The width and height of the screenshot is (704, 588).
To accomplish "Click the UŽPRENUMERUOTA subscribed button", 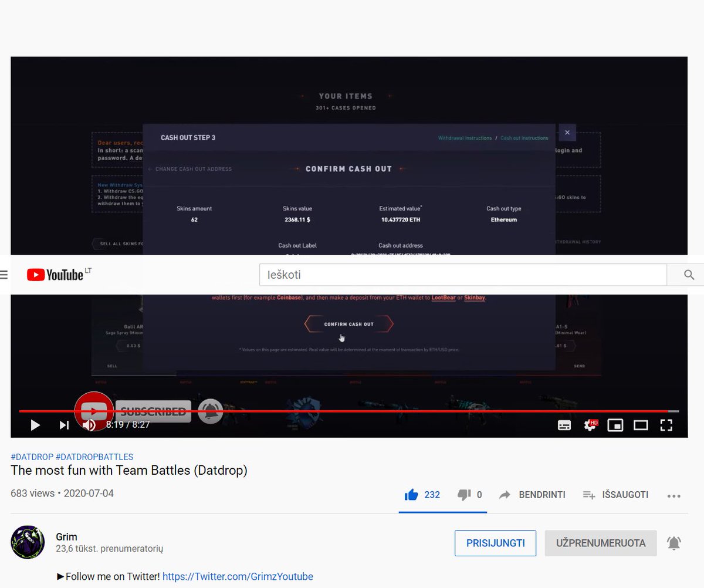I will [601, 543].
